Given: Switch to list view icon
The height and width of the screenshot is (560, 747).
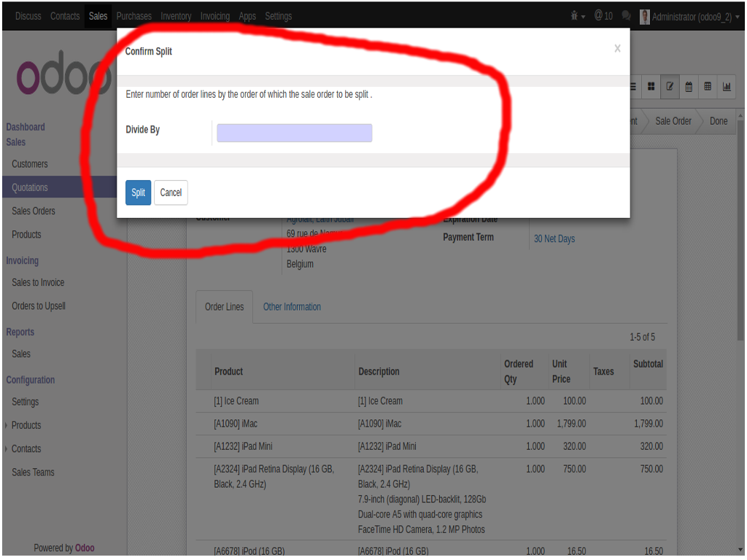Looking at the screenshot, I should pos(634,87).
